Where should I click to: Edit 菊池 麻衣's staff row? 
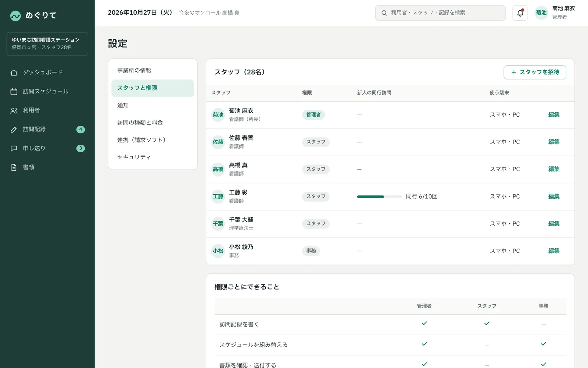click(554, 115)
